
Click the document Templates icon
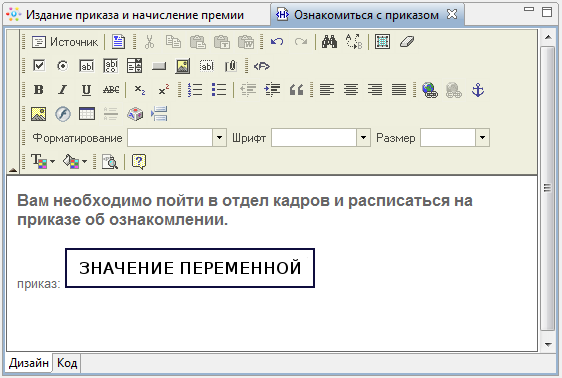(x=118, y=42)
